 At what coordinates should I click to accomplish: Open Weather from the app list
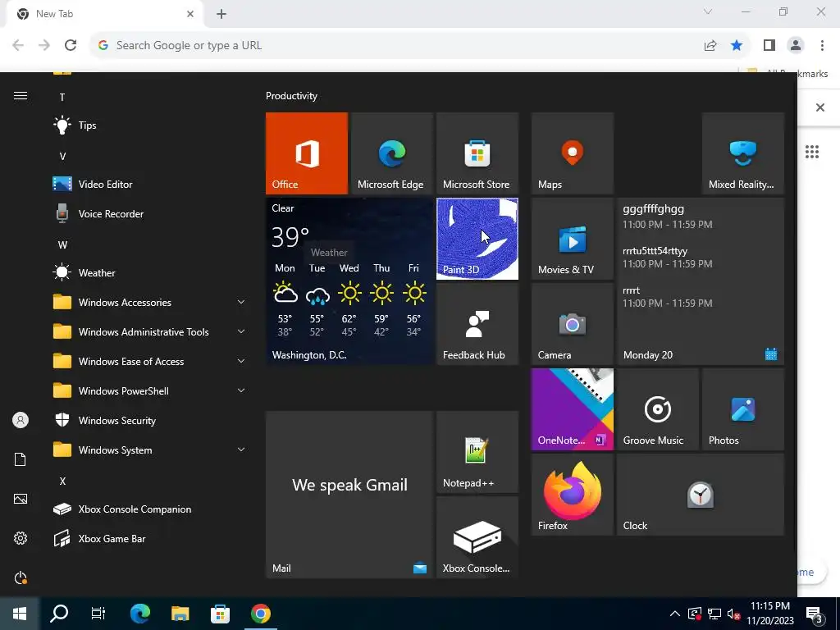click(x=150, y=272)
